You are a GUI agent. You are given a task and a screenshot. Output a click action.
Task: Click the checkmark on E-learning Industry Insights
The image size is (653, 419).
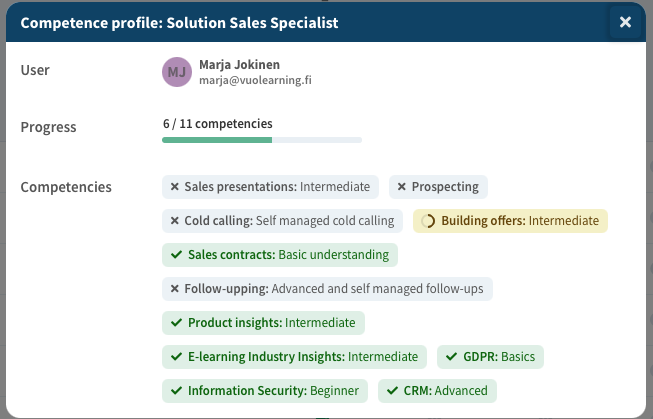176,357
